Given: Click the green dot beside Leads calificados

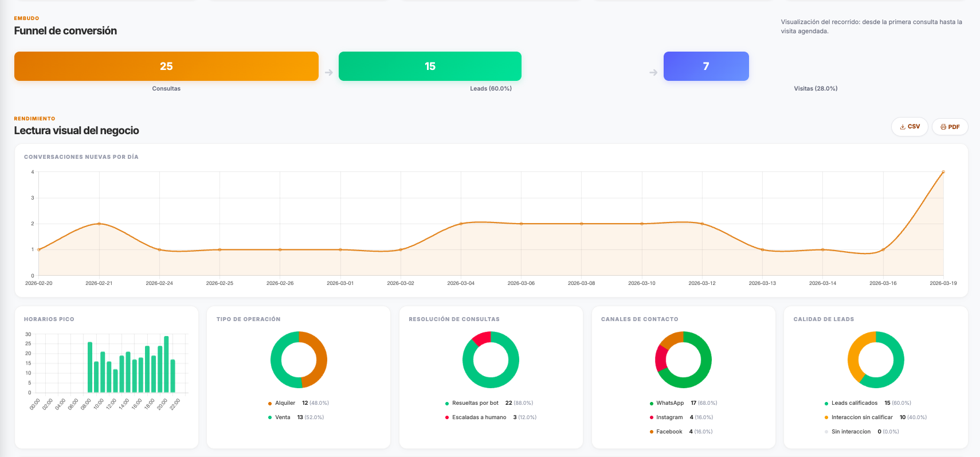Looking at the screenshot, I should click(x=826, y=404).
